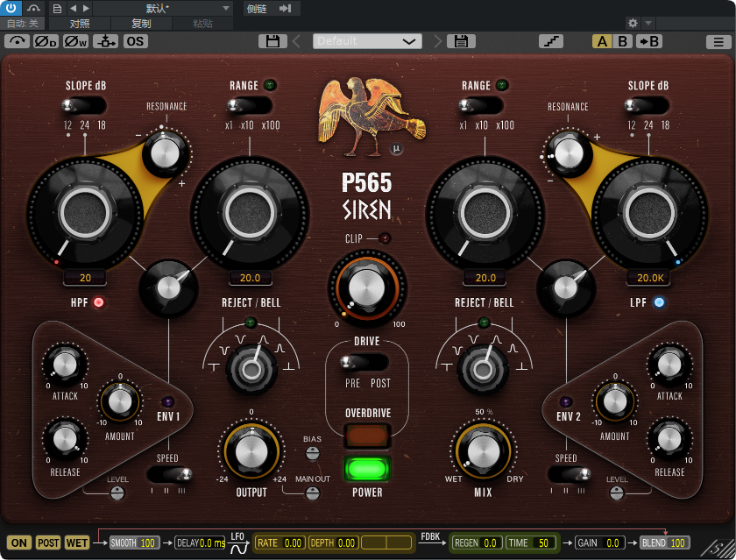The image size is (736, 560).
Task: Click the LFO DEPTH 0.00 field
Action: 334,543
